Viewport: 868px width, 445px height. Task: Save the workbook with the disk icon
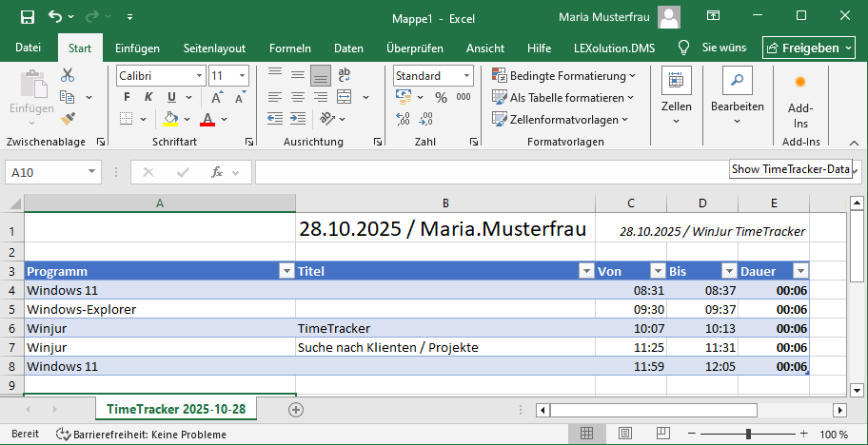27,17
